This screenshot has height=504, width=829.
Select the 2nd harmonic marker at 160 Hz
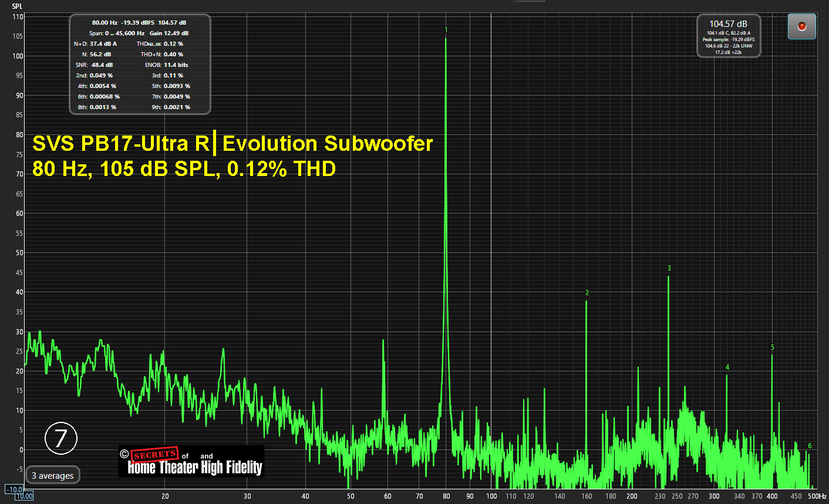587,293
